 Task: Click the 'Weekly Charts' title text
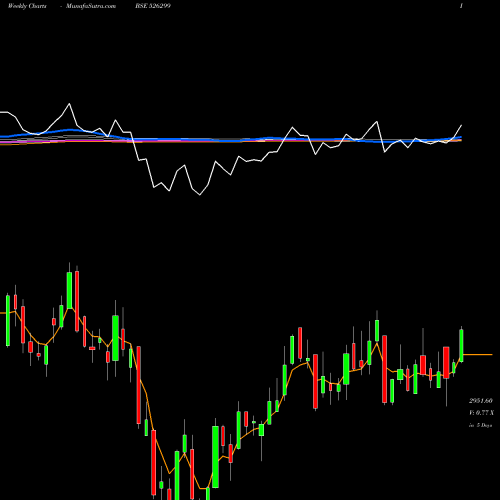[x=27, y=6]
